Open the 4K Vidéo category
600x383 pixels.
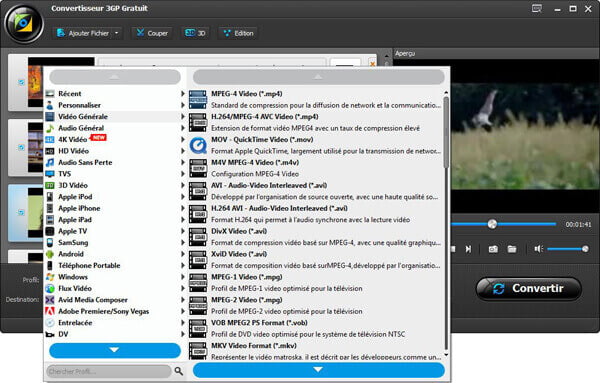pyautogui.click(x=115, y=140)
